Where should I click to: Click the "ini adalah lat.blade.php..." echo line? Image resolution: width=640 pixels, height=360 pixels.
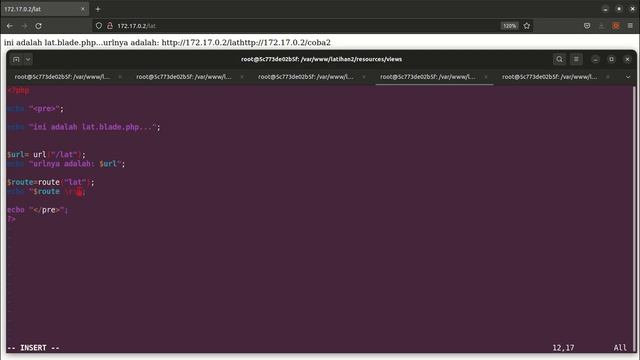[x=84, y=127]
